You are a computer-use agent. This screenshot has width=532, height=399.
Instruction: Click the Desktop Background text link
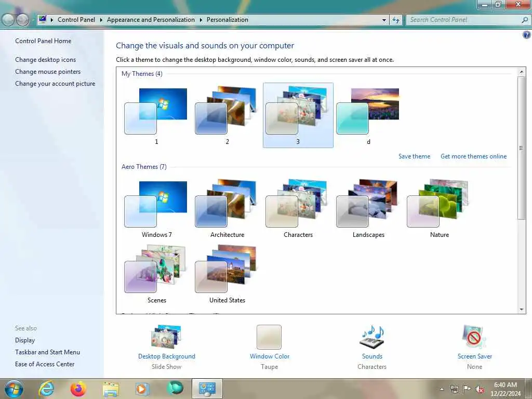[167, 356]
